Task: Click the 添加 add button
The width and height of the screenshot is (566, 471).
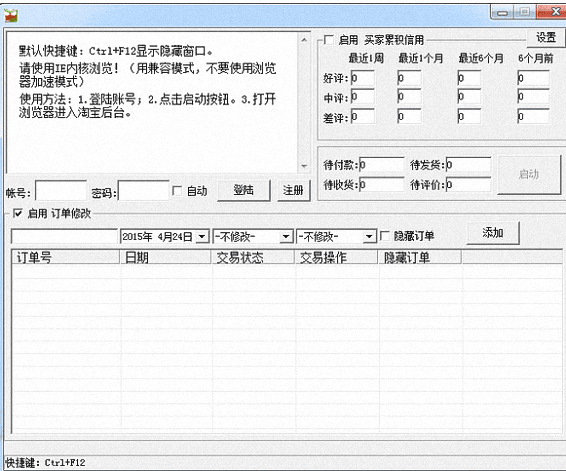Action: point(493,233)
